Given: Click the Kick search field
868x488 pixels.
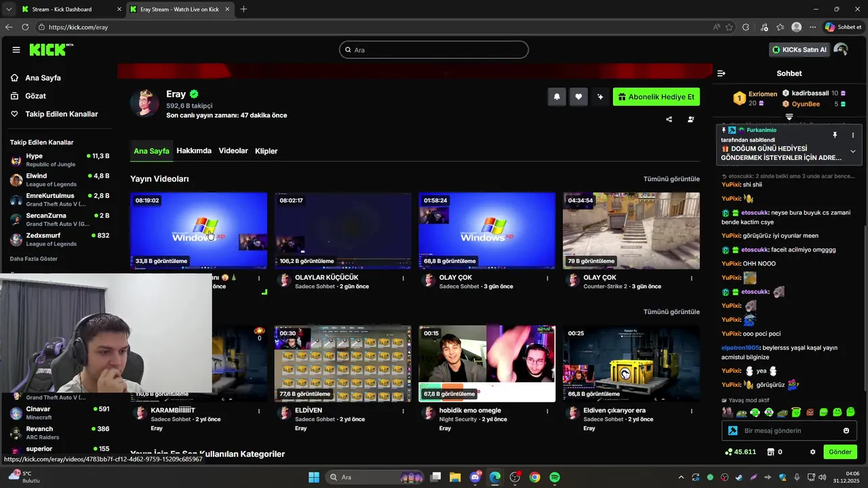Looking at the screenshot, I should tap(434, 49).
